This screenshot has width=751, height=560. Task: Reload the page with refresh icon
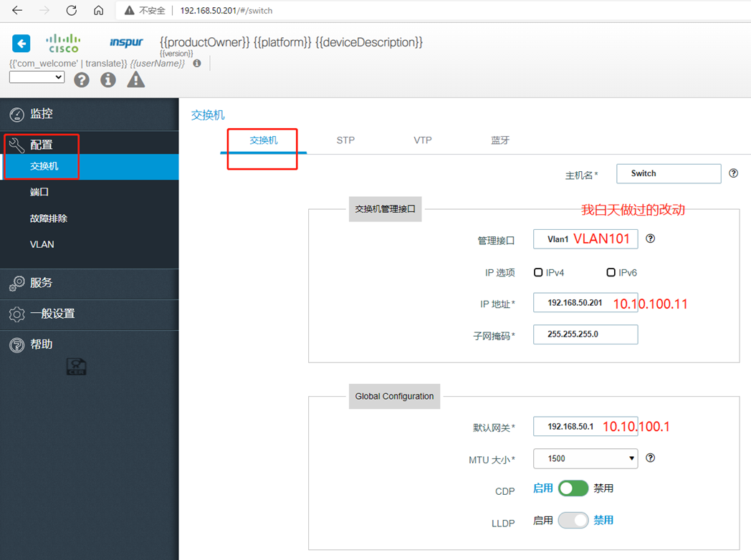tap(72, 10)
